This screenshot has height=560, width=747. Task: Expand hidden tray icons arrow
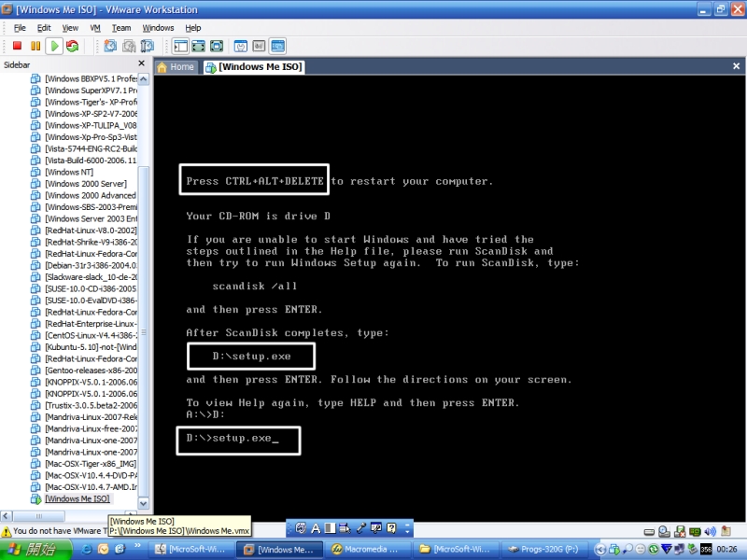(x=600, y=550)
